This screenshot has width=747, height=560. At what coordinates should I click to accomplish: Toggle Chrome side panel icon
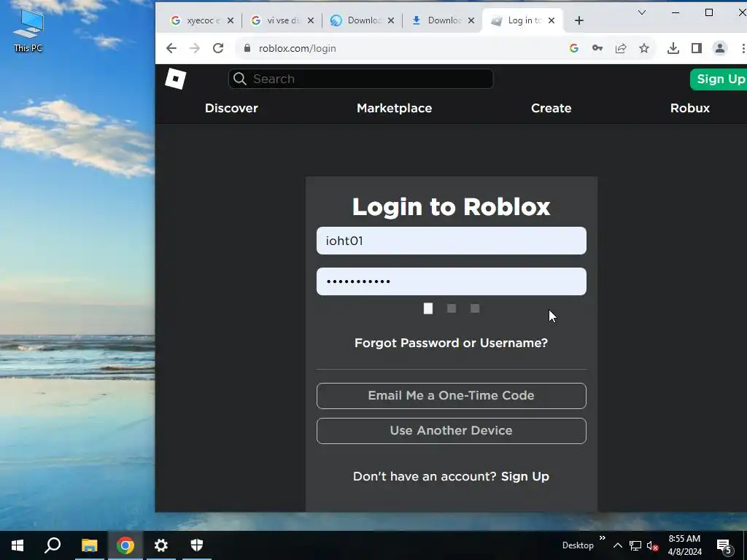(x=697, y=48)
